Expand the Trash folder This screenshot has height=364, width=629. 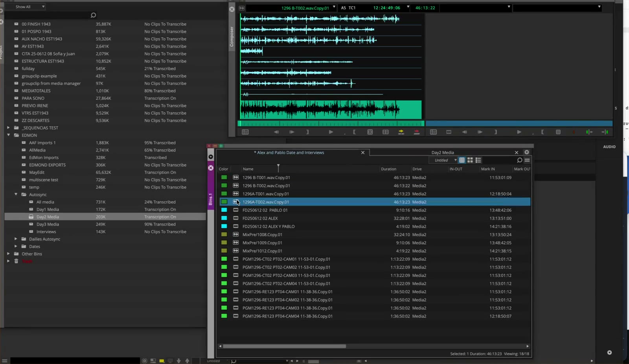[8, 261]
